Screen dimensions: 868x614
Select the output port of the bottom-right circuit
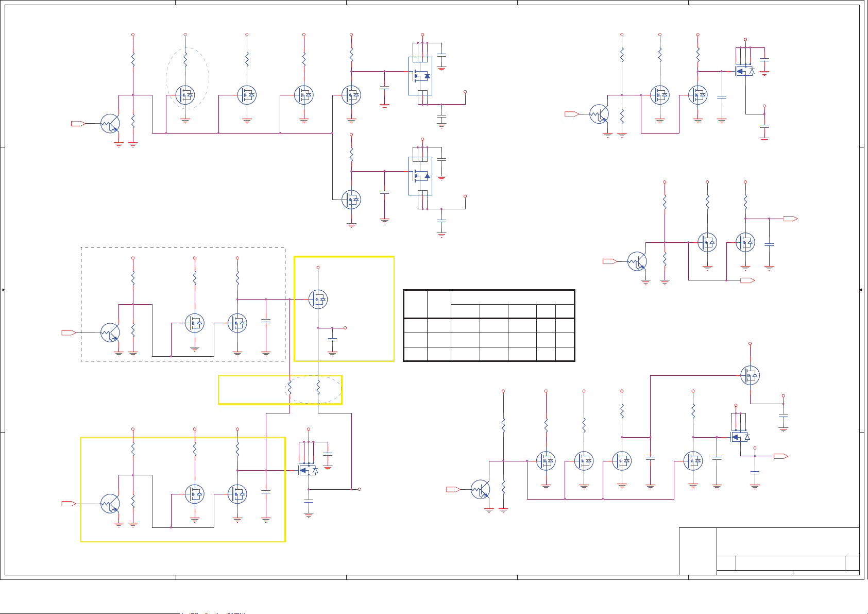click(781, 456)
